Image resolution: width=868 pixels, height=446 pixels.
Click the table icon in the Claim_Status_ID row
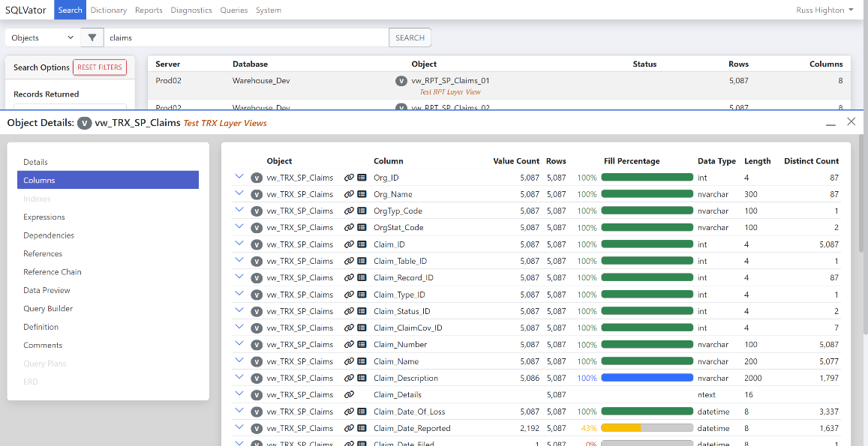point(362,311)
